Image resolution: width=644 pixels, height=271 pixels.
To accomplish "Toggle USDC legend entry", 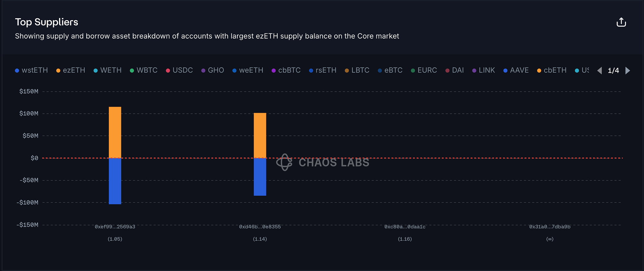I will [179, 70].
